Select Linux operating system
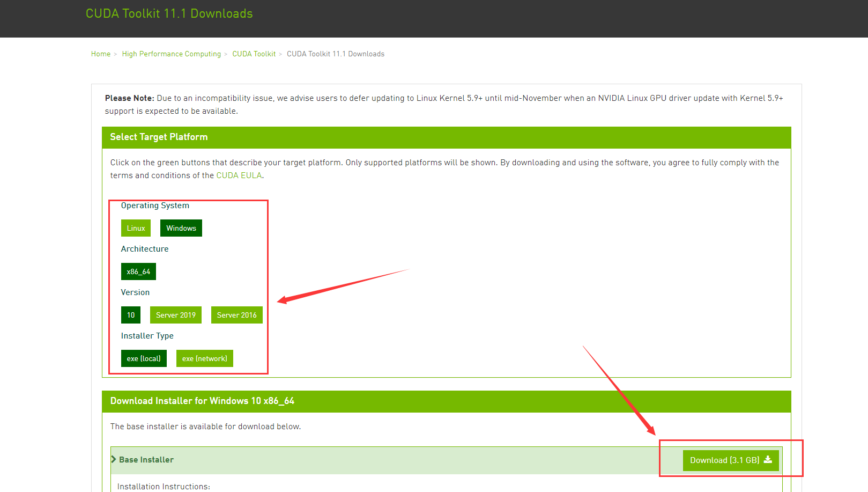 click(136, 228)
